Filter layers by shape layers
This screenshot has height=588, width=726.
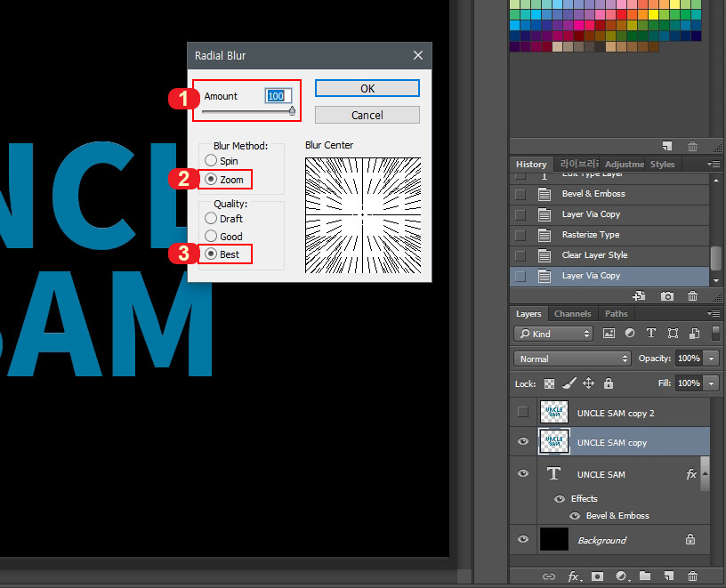[673, 334]
